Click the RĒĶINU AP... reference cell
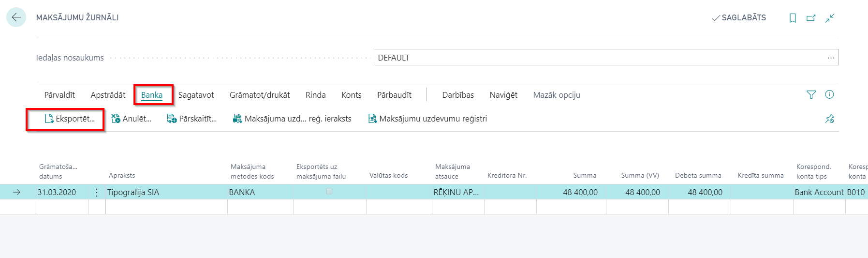The image size is (868, 258). click(x=458, y=192)
